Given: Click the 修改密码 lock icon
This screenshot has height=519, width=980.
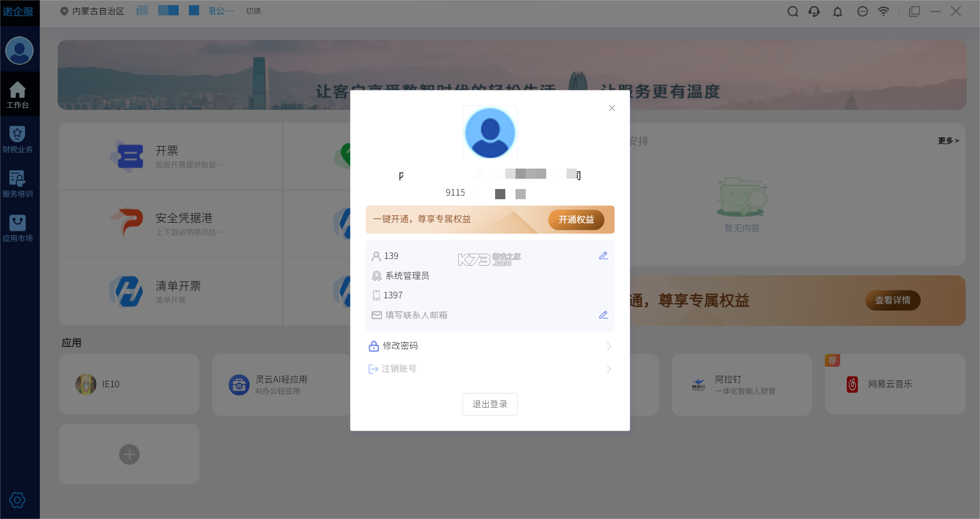Looking at the screenshot, I should point(374,346).
